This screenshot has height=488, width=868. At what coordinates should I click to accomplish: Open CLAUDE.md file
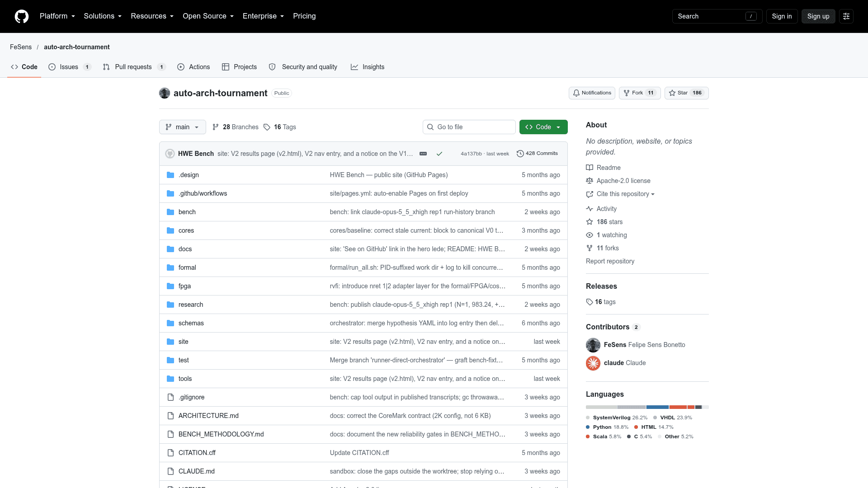click(x=197, y=471)
